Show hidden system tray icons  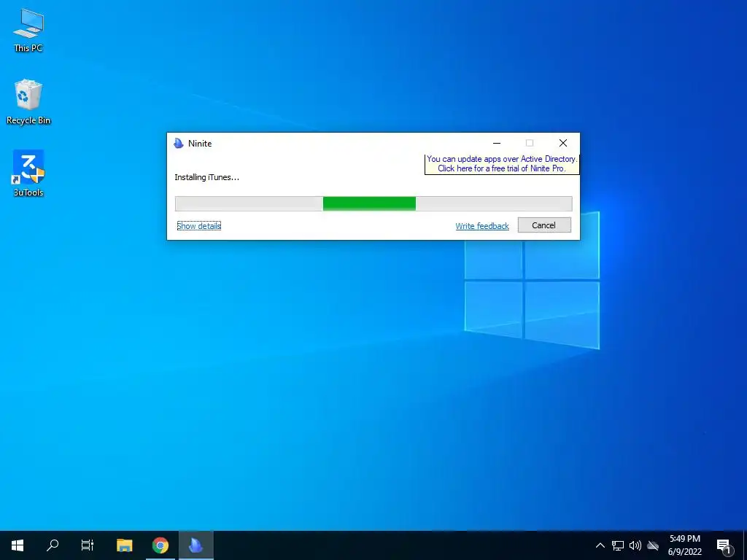click(x=600, y=545)
